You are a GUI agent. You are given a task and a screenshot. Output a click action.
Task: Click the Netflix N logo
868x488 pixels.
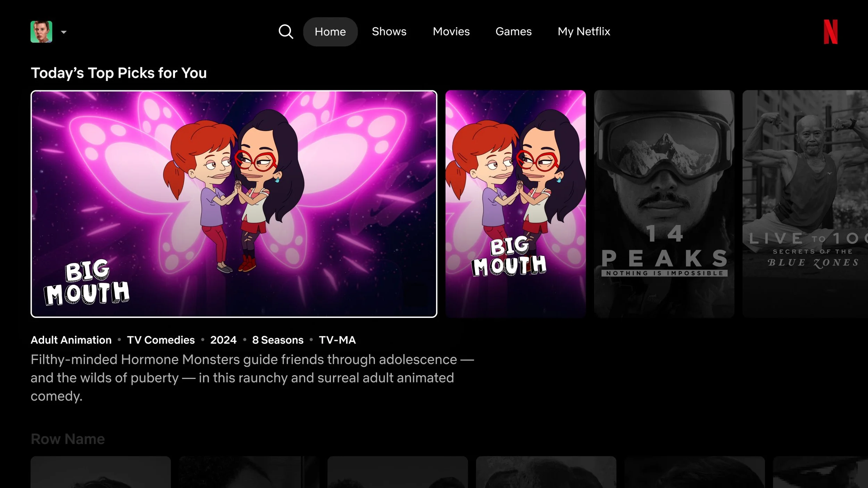[830, 32]
